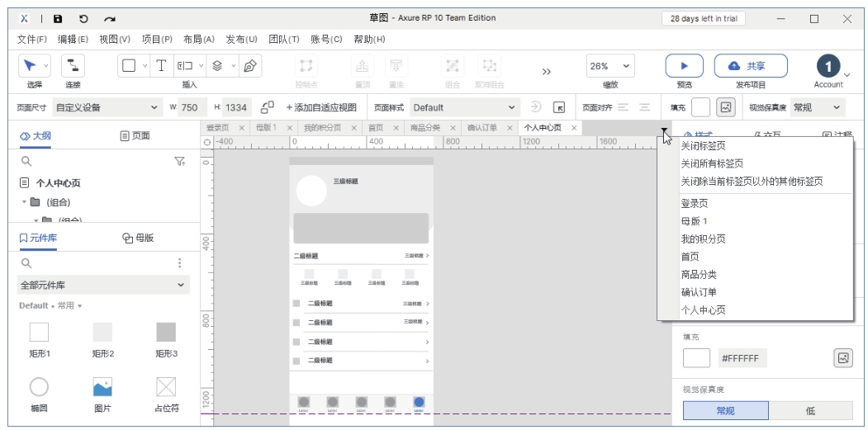868x430 pixels.
Task: Set visual fidelity to 常规
Action: point(725,410)
